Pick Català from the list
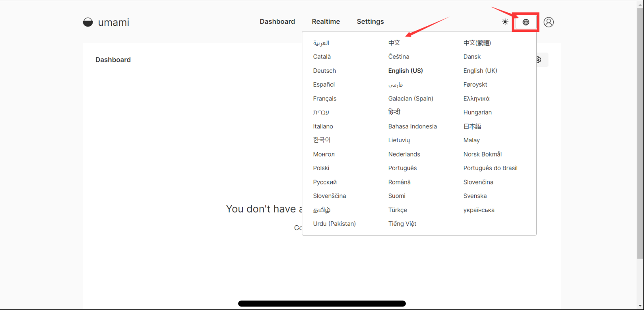644x310 pixels. pyautogui.click(x=322, y=57)
